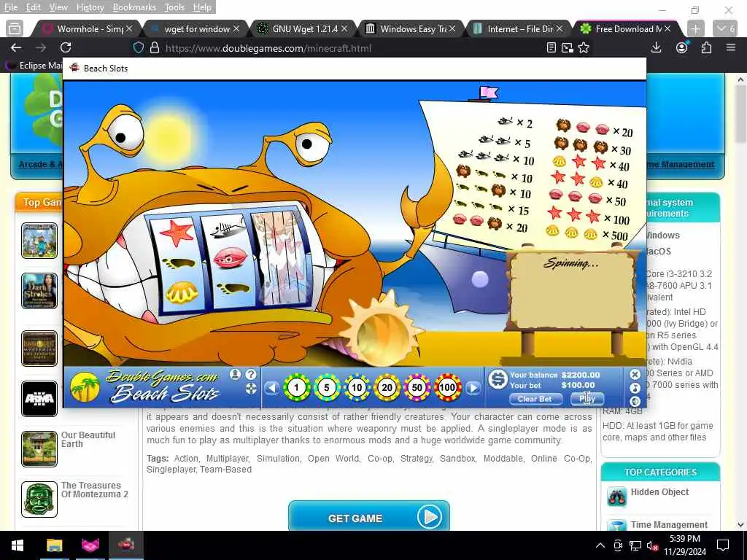Open a new browser tab

(695, 29)
